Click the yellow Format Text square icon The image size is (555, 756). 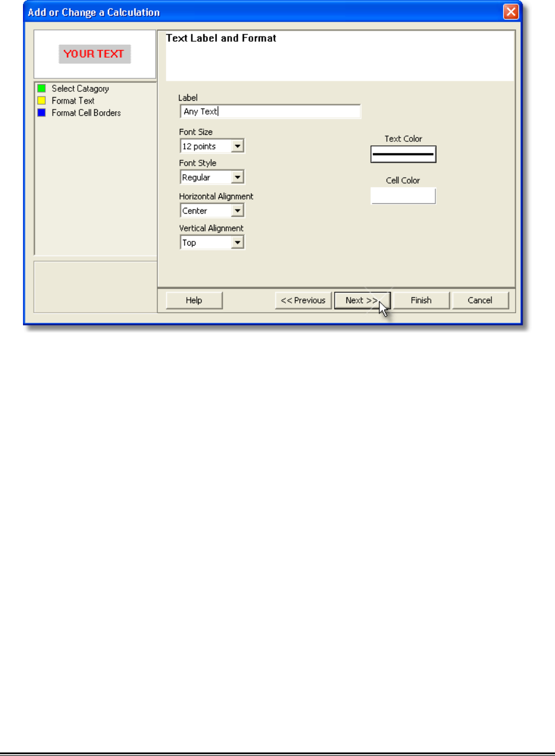[41, 101]
